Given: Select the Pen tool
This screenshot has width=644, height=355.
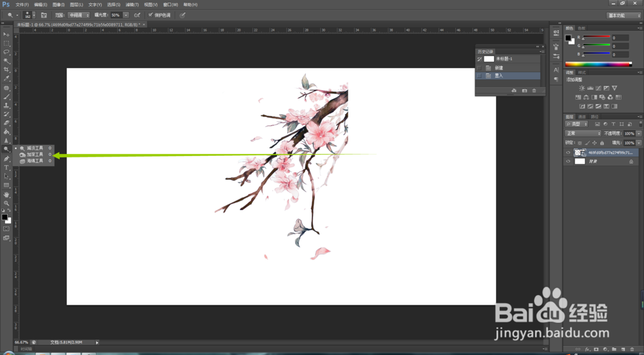Looking at the screenshot, I should pos(6,158).
